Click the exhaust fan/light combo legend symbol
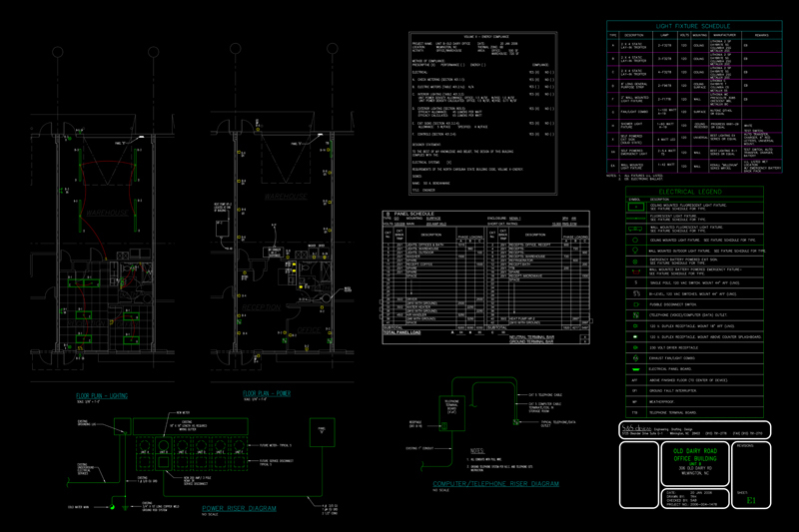The height and width of the screenshot is (532, 799). [635, 356]
